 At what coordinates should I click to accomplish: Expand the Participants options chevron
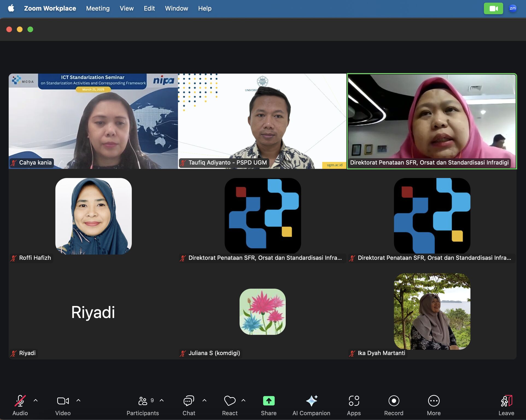tap(162, 400)
